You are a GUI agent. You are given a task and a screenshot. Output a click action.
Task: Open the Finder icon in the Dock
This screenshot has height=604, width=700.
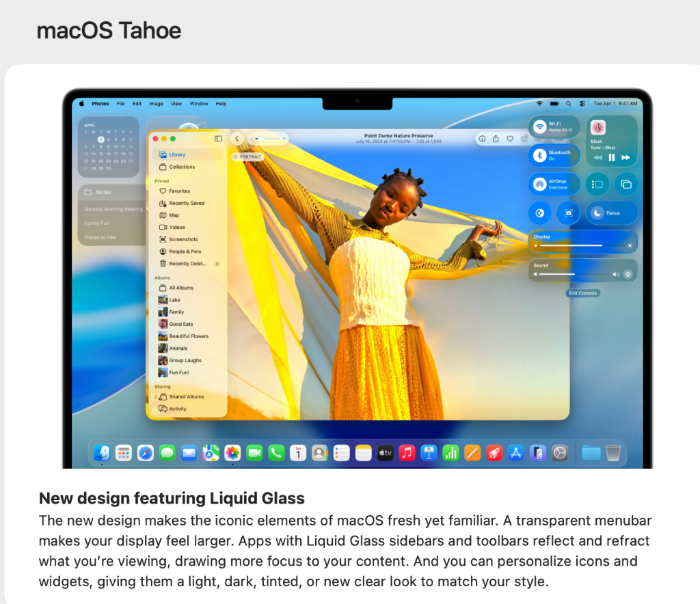click(x=103, y=453)
